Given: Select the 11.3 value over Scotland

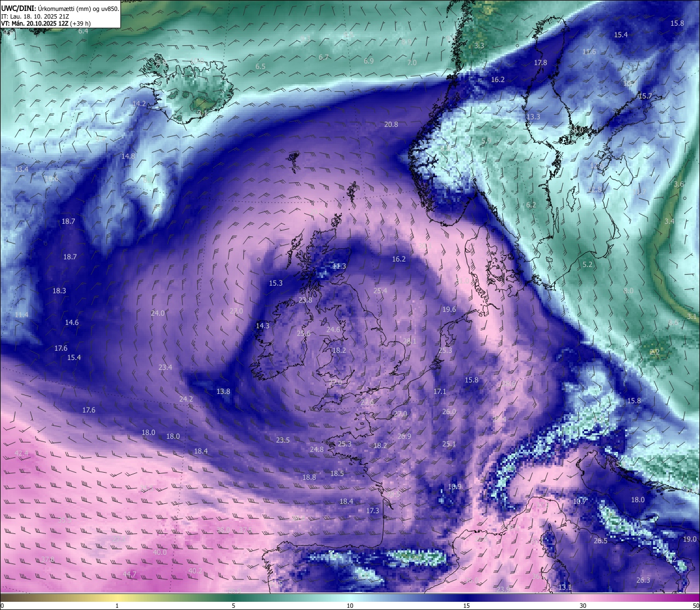Looking at the screenshot, I should tap(339, 266).
